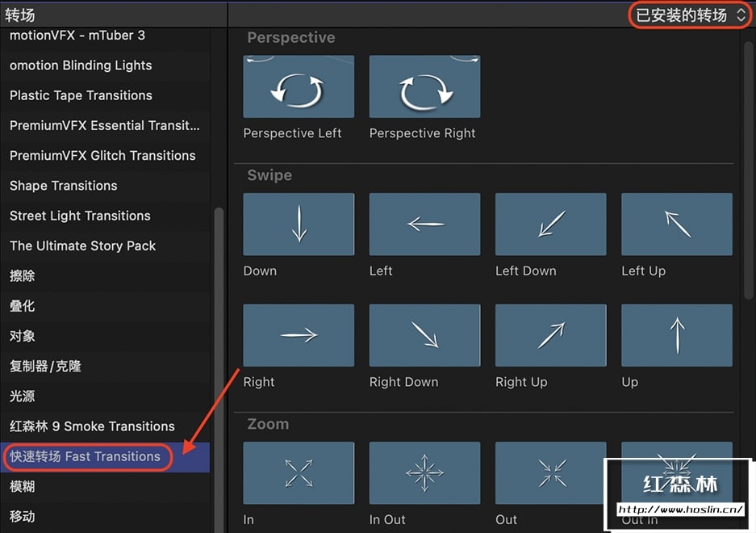
Task: Select the Right Up swipe transition
Action: click(x=550, y=335)
